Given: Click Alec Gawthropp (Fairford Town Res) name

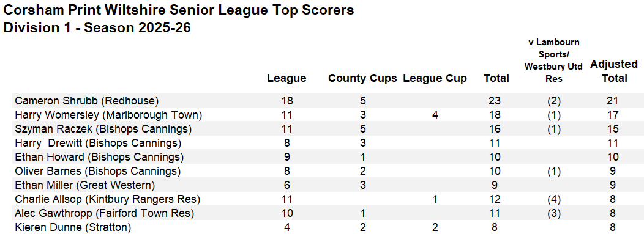Looking at the screenshot, I should (x=104, y=213).
